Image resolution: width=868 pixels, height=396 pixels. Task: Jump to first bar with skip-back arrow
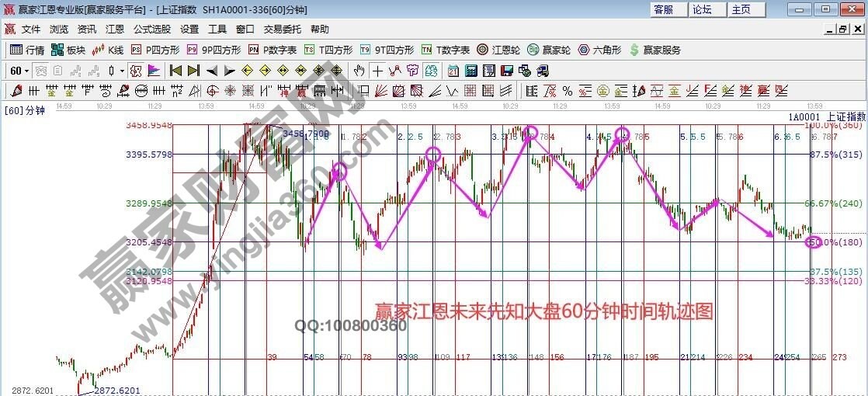coord(175,71)
